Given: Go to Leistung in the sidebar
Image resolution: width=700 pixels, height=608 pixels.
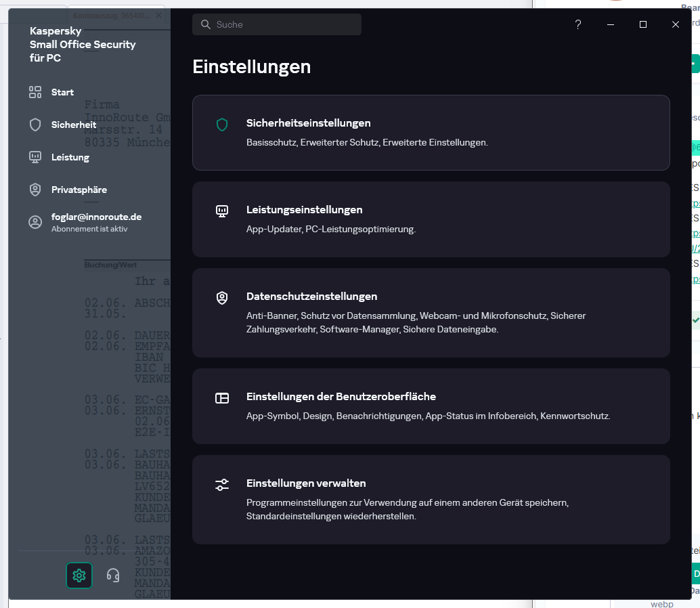Looking at the screenshot, I should click(x=70, y=157).
